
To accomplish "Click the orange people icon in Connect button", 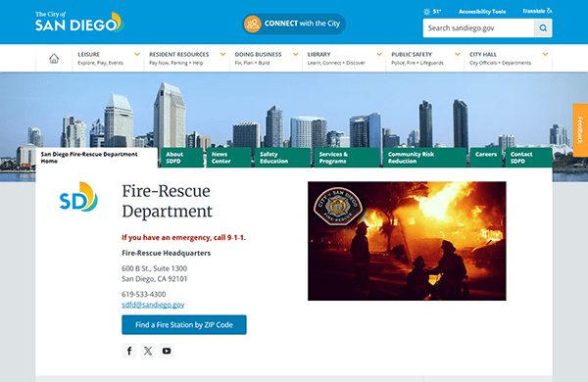I will 253,24.
